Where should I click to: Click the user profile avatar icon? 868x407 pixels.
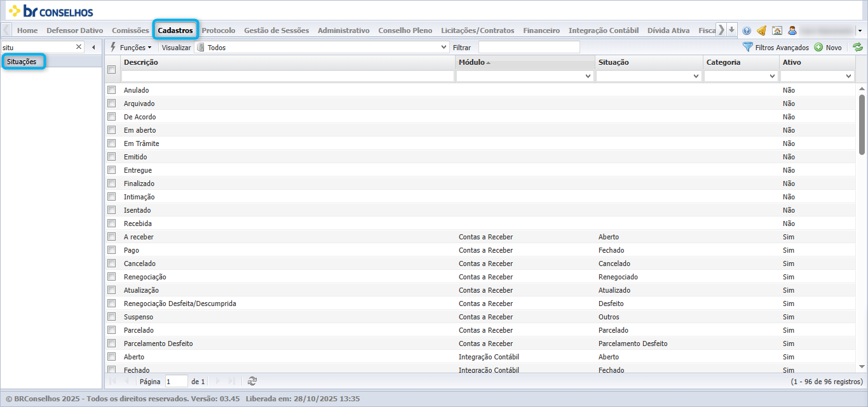click(x=792, y=30)
